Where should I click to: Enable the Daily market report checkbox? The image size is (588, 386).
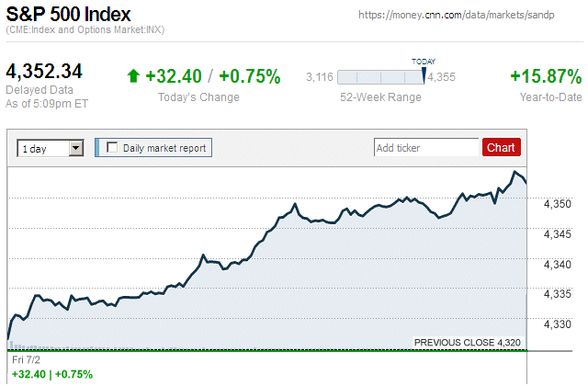coord(113,147)
